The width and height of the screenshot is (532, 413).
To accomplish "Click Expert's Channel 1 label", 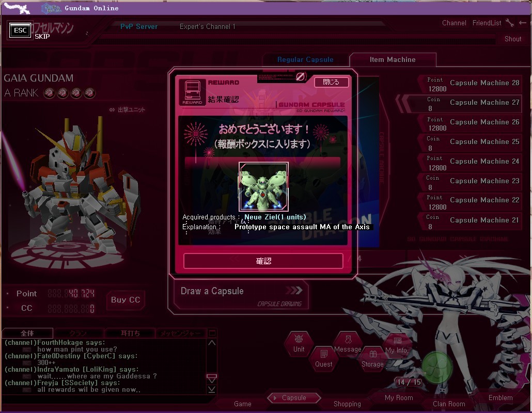I will point(207,26).
